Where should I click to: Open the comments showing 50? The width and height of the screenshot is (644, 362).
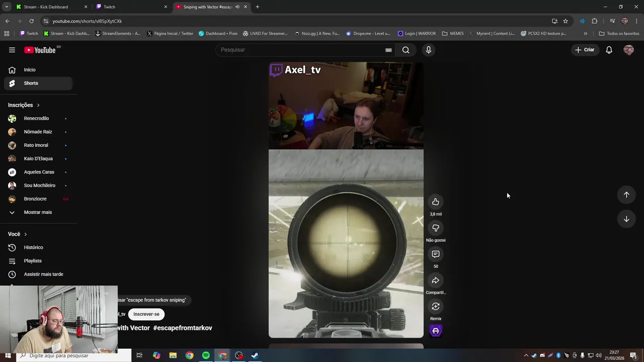[x=436, y=254]
